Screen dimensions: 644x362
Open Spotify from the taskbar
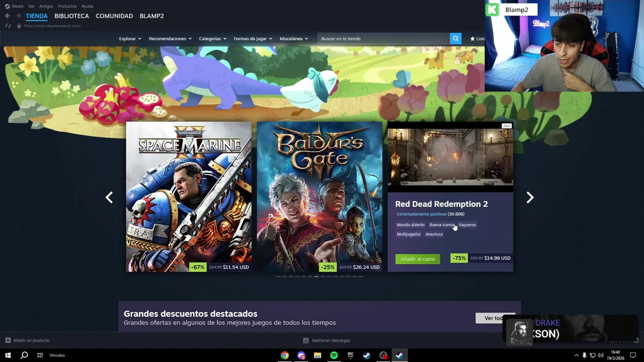[x=334, y=355]
